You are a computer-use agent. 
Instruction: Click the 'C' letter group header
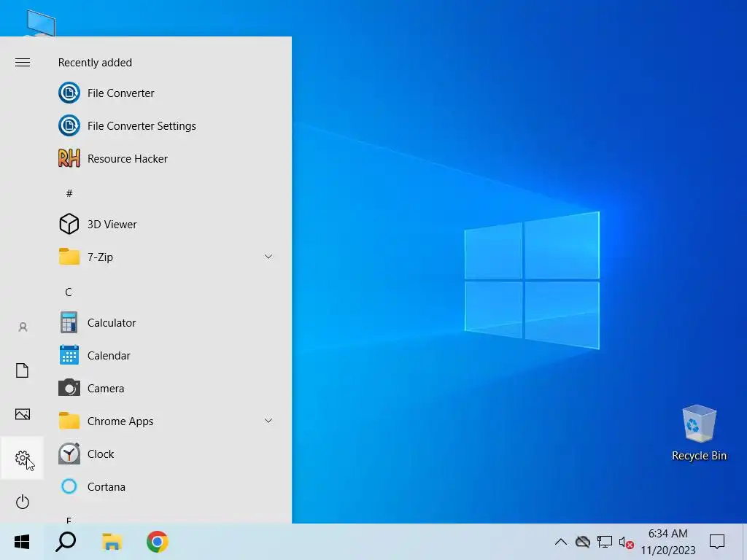69,292
